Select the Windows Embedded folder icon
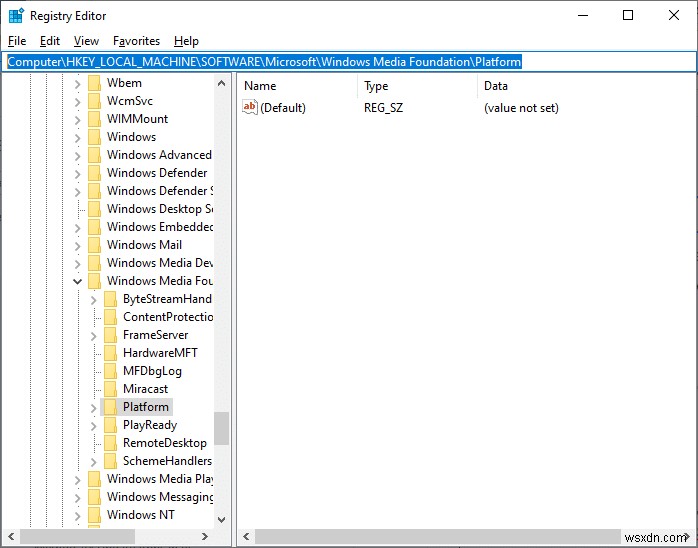The image size is (698, 548). point(94,227)
